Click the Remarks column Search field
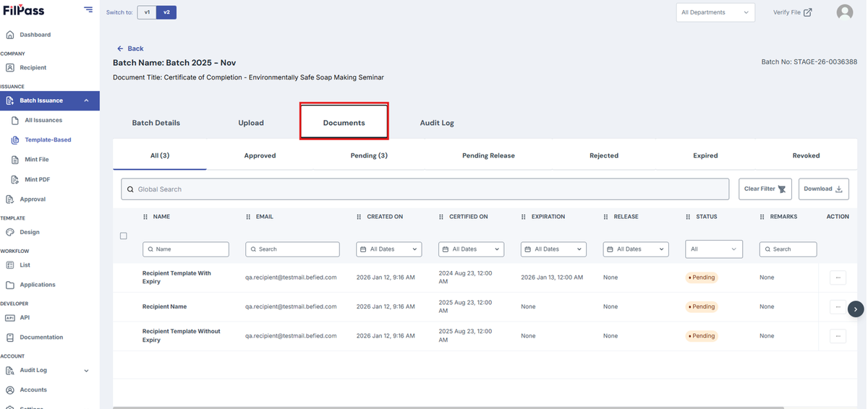868x409 pixels. point(788,249)
